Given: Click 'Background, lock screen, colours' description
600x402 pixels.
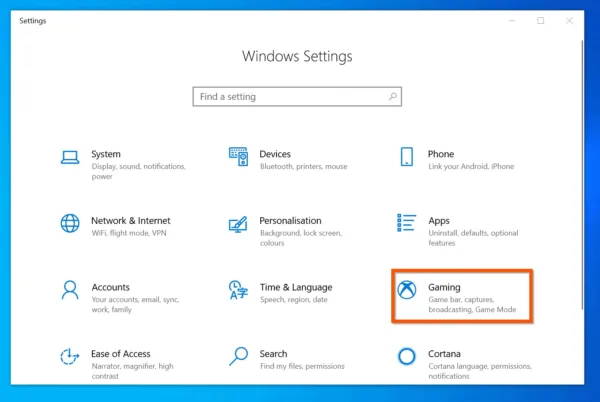Looking at the screenshot, I should pos(301,238).
